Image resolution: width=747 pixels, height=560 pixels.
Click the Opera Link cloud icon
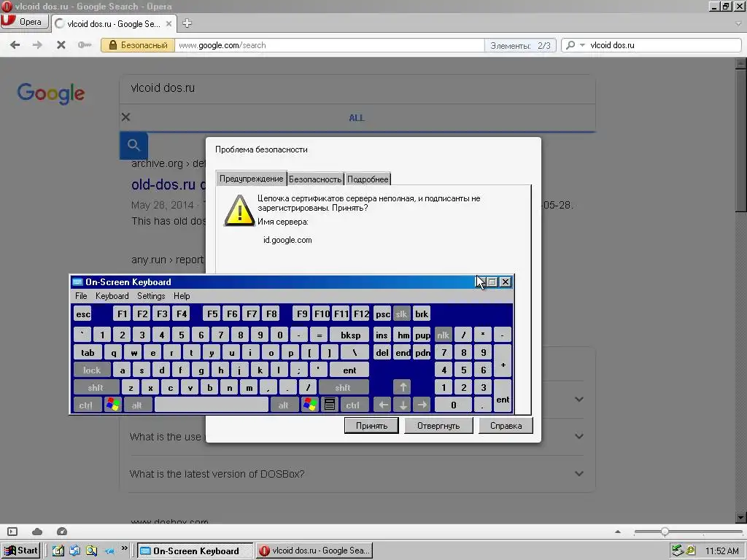coord(37,532)
